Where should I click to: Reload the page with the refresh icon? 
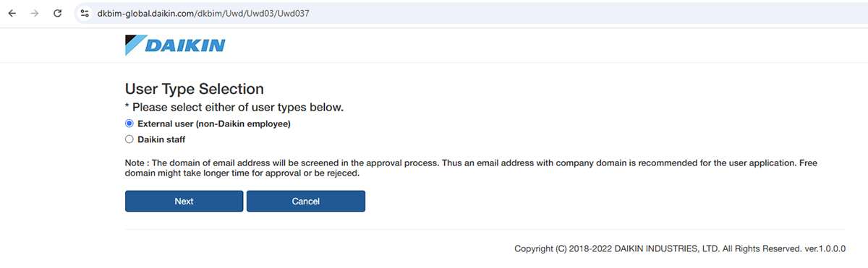58,13
